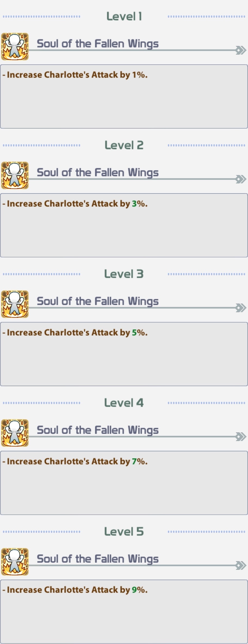Click the Attack by 5% description box
The image size is (248, 644).
point(124,354)
